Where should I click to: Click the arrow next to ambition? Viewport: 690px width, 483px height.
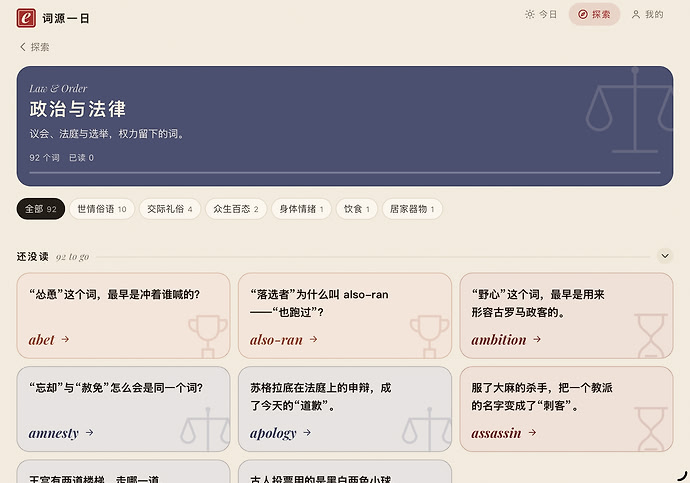pyautogui.click(x=537, y=339)
